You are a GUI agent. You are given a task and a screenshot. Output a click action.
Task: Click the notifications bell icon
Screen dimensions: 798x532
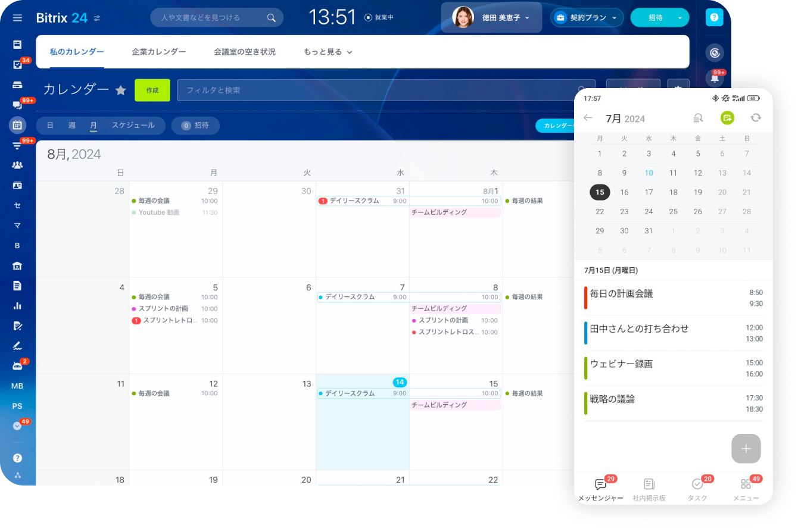click(x=714, y=78)
